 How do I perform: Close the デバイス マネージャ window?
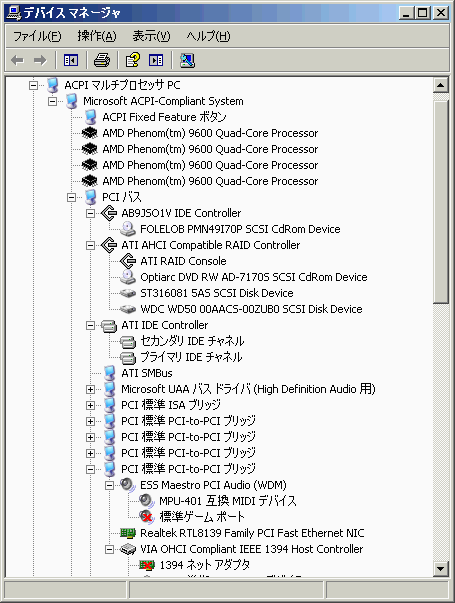[x=441, y=13]
